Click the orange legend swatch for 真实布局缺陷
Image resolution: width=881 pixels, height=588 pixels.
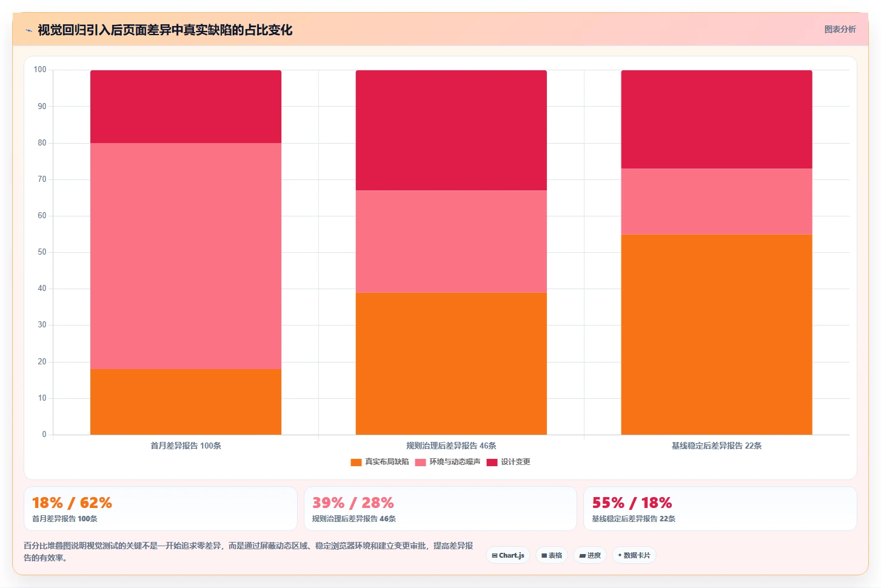coord(356,463)
